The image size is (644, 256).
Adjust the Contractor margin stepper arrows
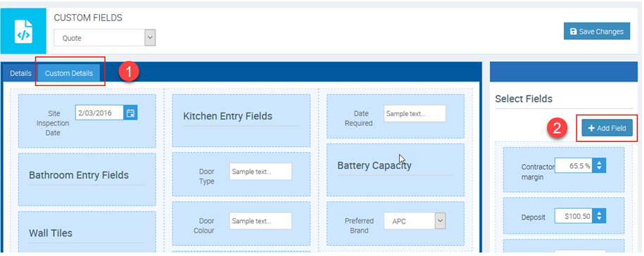[x=599, y=166]
